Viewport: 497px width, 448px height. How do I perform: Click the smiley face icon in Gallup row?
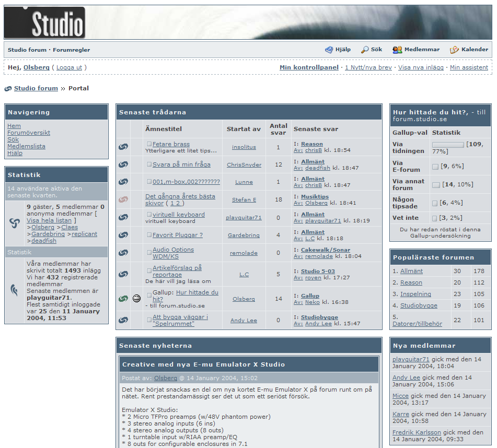coord(136,299)
